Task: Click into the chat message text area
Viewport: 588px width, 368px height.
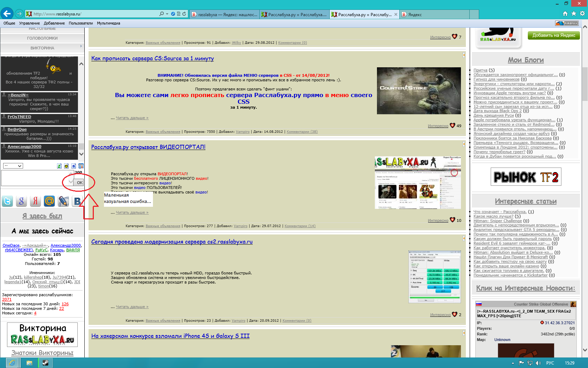Action: point(37,178)
